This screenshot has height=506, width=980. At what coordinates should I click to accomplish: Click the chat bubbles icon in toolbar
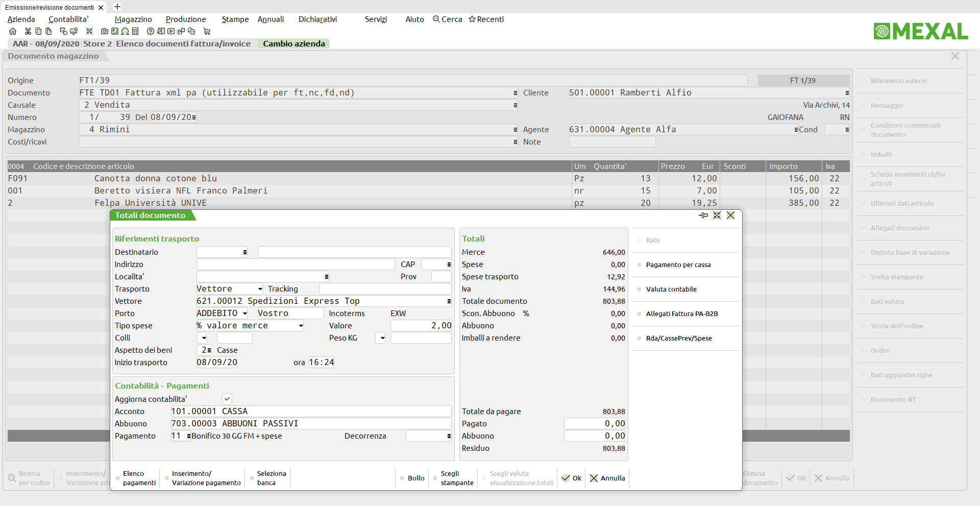point(191,31)
